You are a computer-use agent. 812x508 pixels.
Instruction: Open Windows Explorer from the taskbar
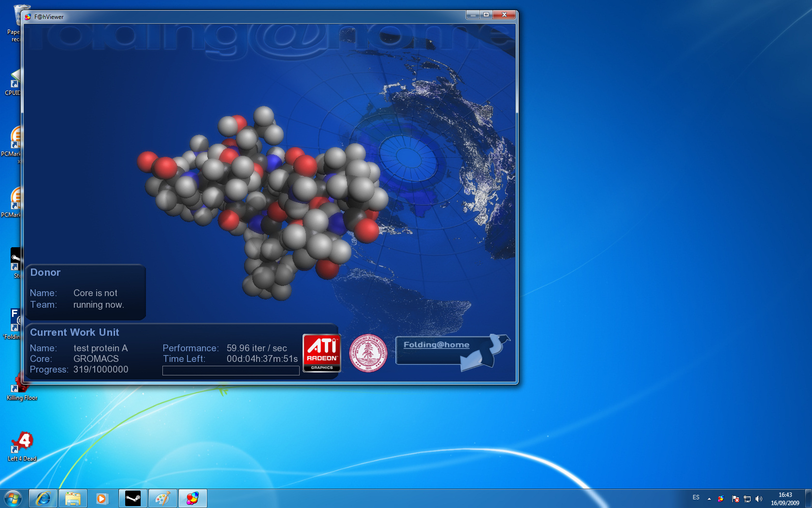[x=73, y=498]
